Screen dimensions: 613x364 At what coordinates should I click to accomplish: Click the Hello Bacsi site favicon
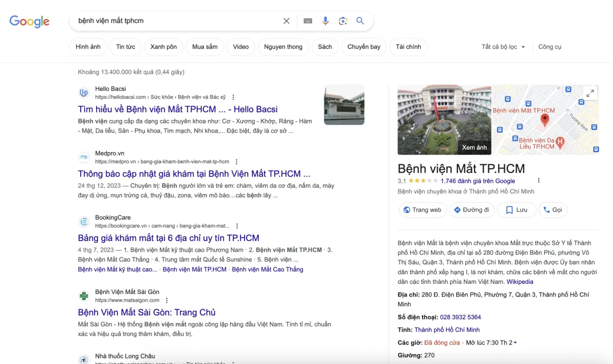84,92
